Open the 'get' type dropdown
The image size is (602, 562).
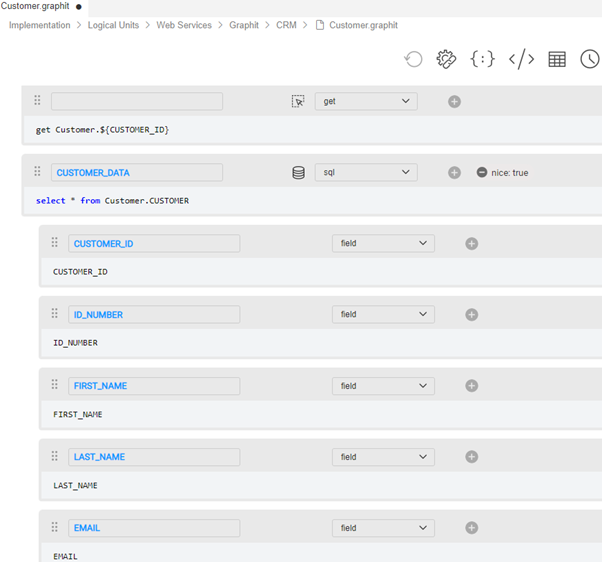pyautogui.click(x=366, y=102)
